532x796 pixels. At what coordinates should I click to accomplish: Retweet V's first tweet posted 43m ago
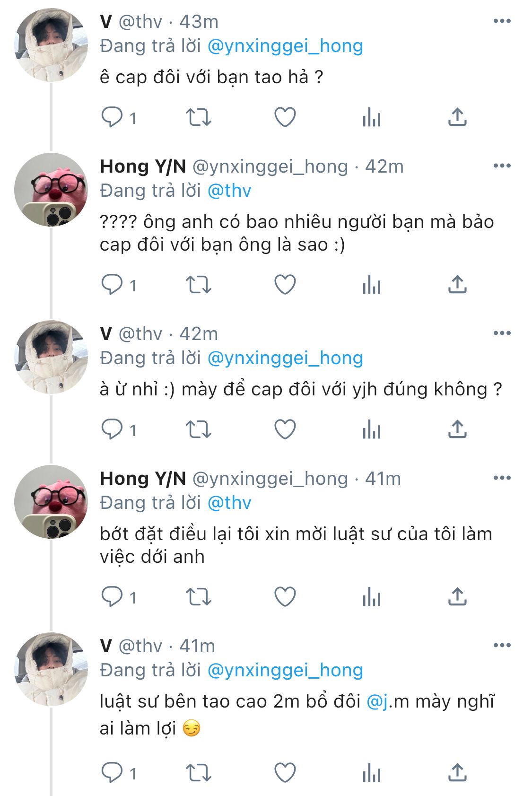pos(198,117)
